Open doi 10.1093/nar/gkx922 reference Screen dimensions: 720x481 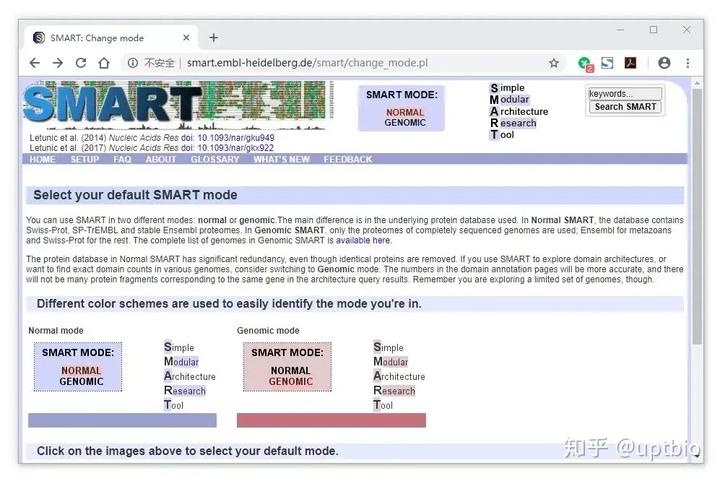[x=236, y=148]
